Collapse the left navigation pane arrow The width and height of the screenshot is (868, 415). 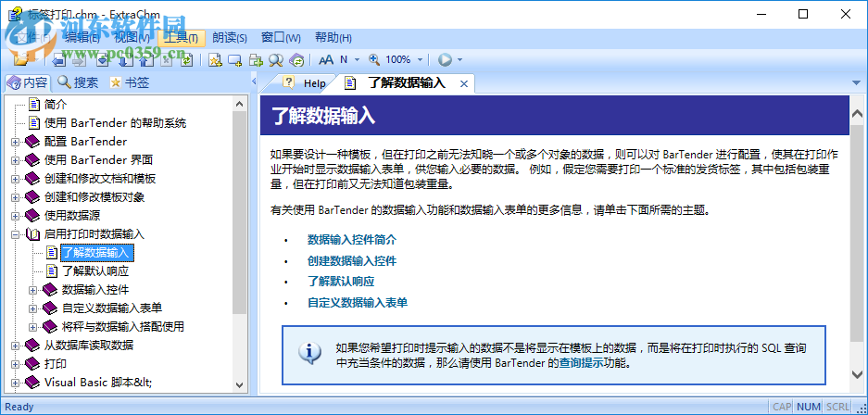[254, 82]
